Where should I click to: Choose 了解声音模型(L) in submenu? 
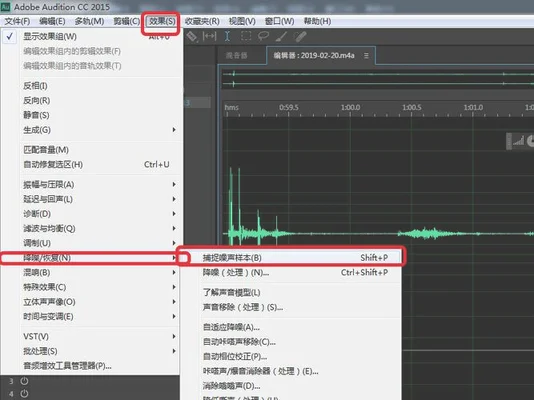[x=291, y=292]
